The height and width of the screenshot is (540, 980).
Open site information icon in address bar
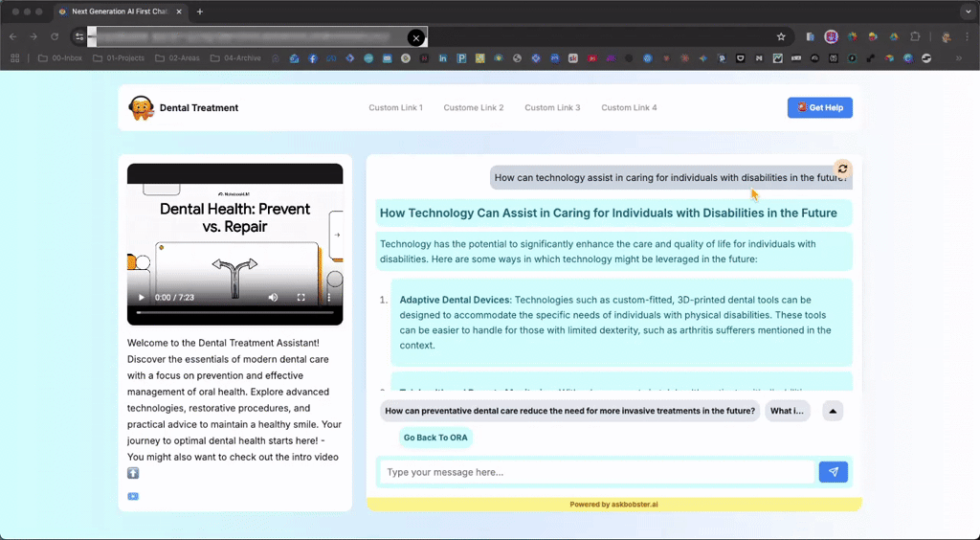coord(79,37)
